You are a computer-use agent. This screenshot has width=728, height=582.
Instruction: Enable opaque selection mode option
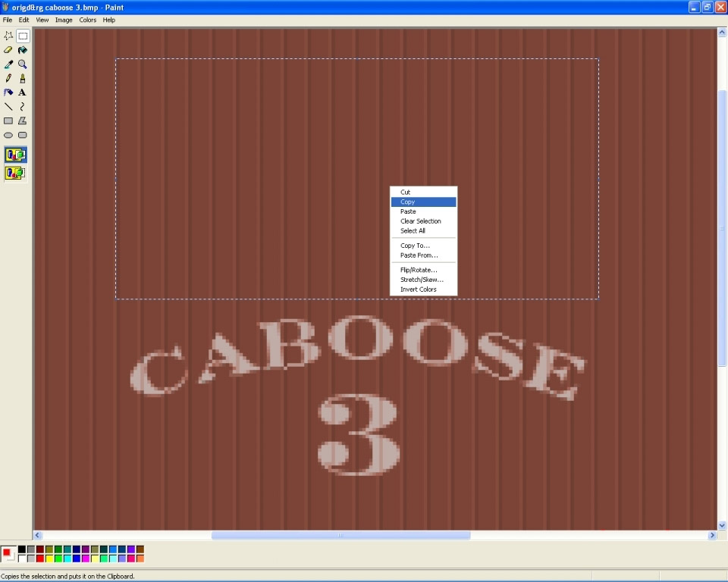16,155
